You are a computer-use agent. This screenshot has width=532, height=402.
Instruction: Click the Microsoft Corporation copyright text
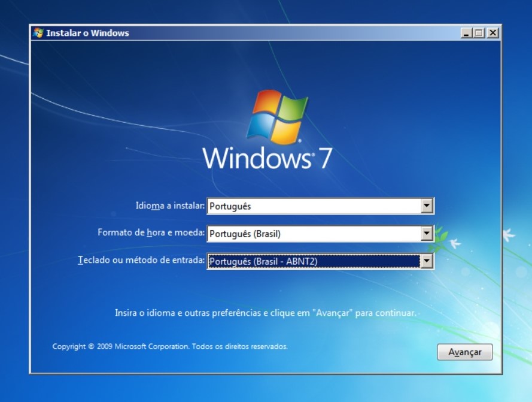[x=170, y=346]
